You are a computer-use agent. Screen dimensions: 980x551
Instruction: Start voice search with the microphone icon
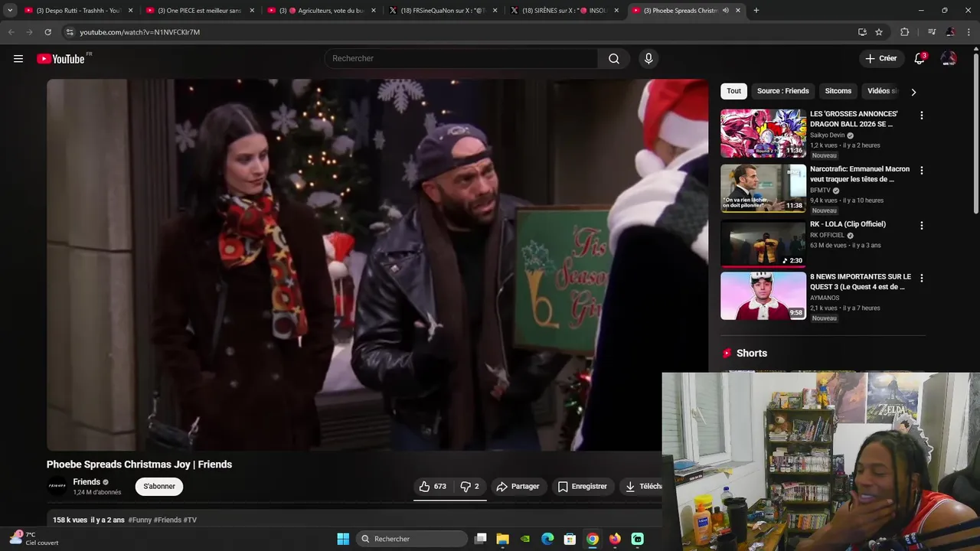(648, 59)
